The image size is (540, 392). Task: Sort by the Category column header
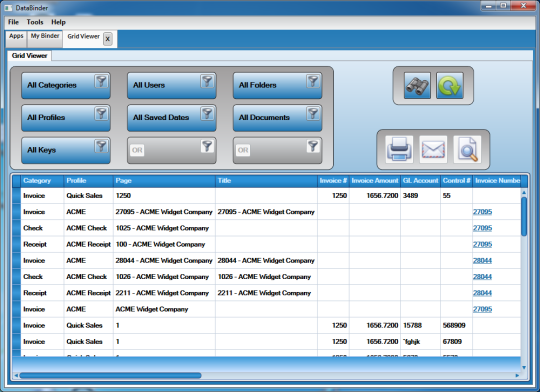coord(42,181)
